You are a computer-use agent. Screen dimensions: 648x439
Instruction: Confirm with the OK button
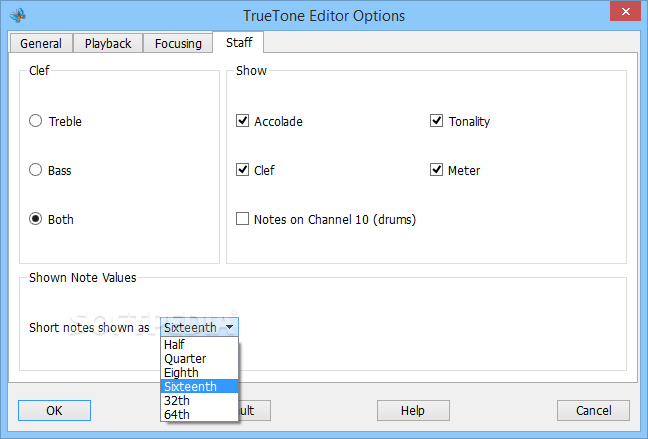pyautogui.click(x=54, y=410)
